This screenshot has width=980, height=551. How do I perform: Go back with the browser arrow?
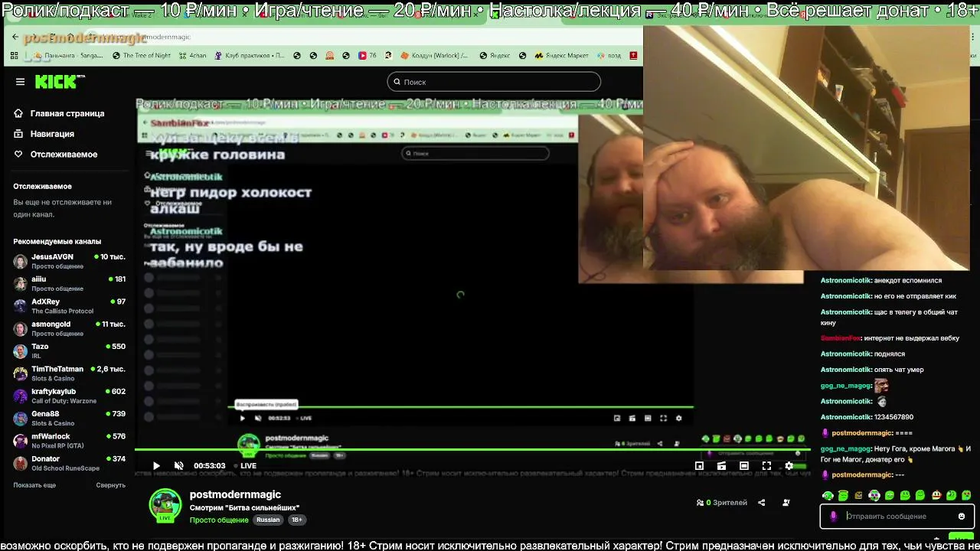(x=15, y=37)
